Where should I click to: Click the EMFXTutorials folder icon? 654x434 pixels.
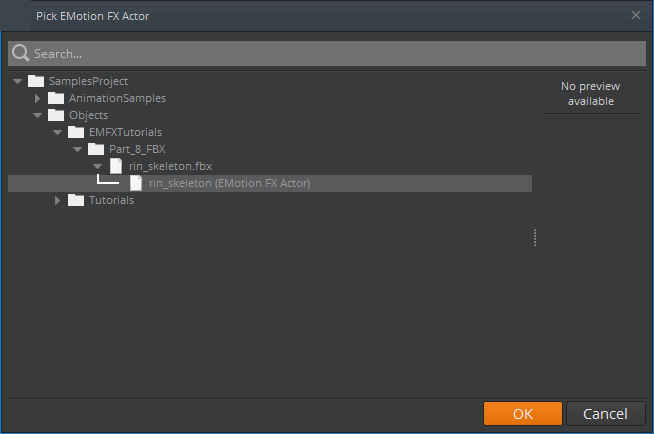click(x=76, y=132)
